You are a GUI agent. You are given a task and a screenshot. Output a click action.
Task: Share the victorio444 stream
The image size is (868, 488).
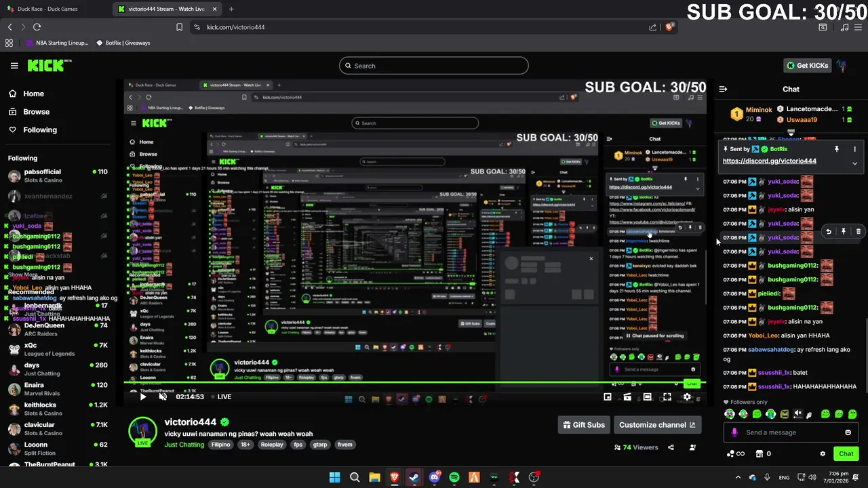coord(671,447)
